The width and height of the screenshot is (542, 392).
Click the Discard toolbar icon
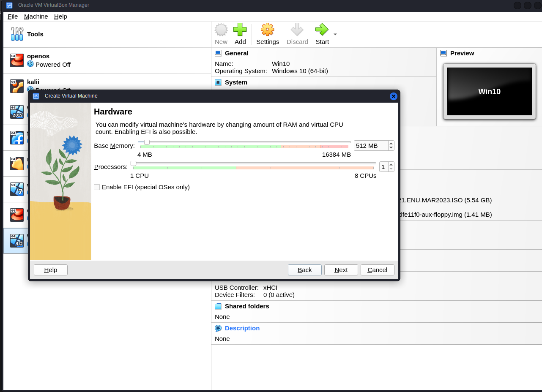coord(297,30)
